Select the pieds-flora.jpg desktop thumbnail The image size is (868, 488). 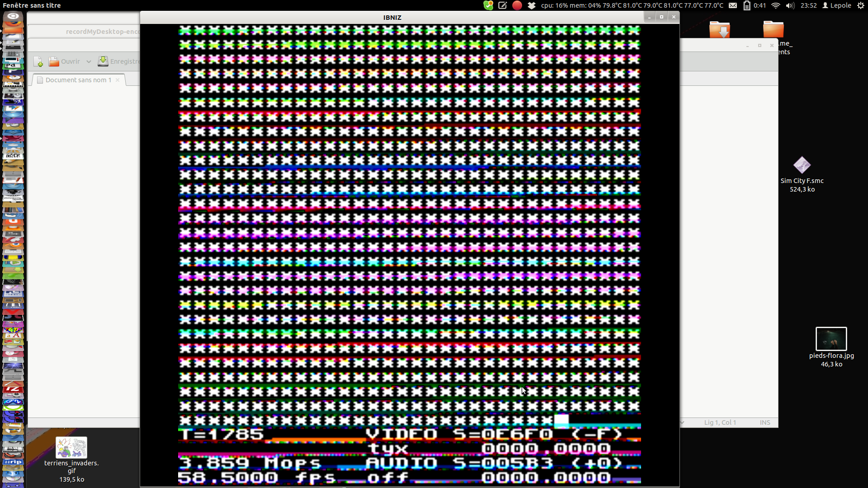click(831, 339)
